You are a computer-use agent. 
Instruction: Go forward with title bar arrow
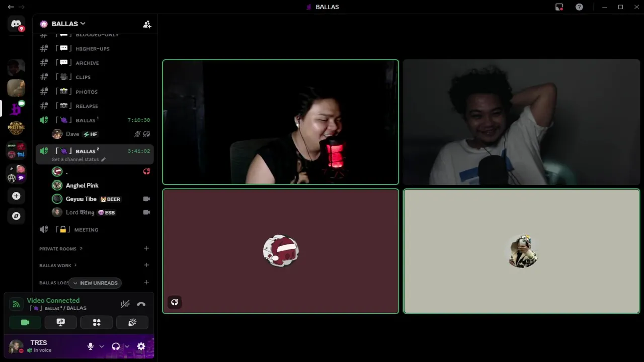coord(22,7)
